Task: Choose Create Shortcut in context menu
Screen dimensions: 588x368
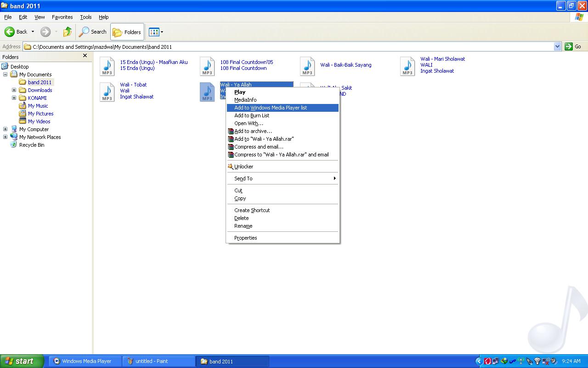Action: (x=283, y=210)
